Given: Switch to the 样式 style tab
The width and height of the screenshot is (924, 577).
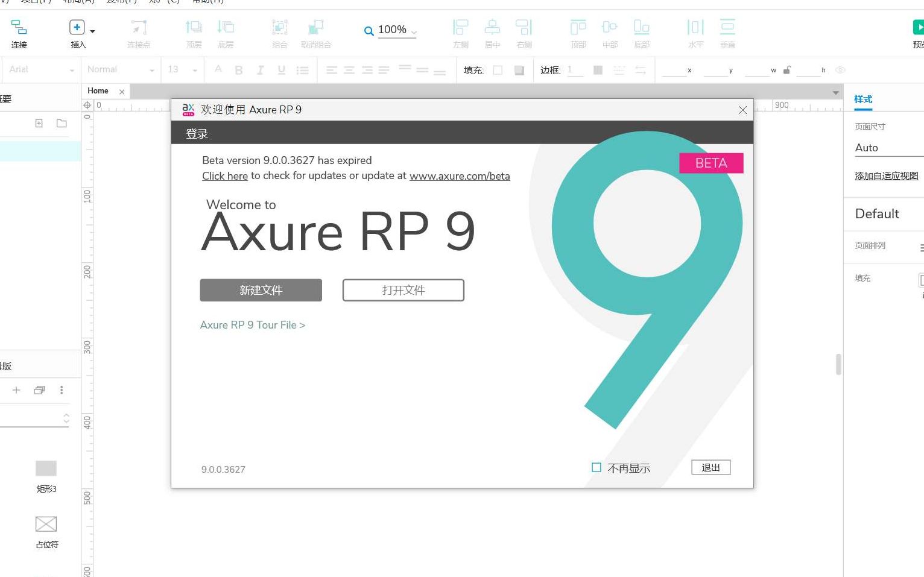Looking at the screenshot, I should [x=863, y=99].
